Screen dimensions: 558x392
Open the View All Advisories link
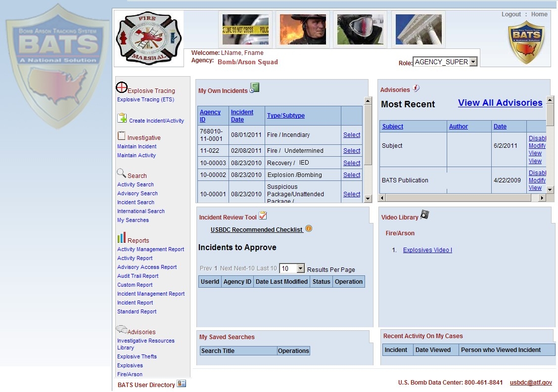pyautogui.click(x=500, y=103)
